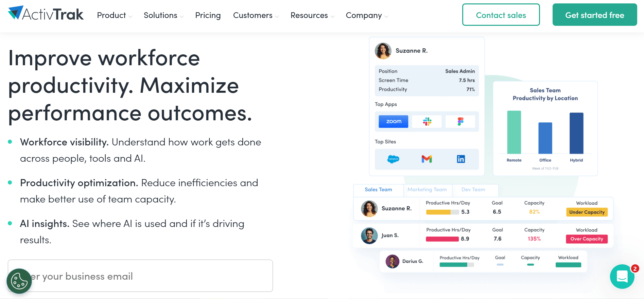Open the Solutions navigation item
Screen dimensions: 644x299
160,15
